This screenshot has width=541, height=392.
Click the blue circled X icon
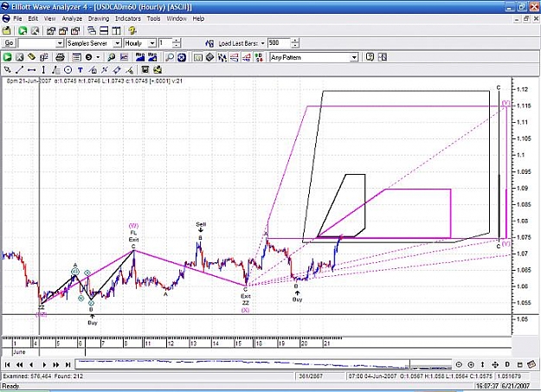182,57
